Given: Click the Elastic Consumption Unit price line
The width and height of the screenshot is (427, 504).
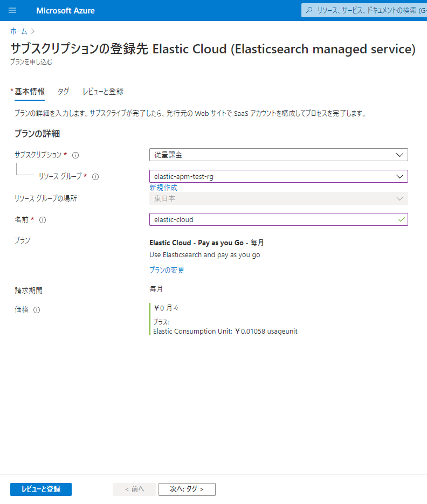Looking at the screenshot, I should [x=225, y=332].
